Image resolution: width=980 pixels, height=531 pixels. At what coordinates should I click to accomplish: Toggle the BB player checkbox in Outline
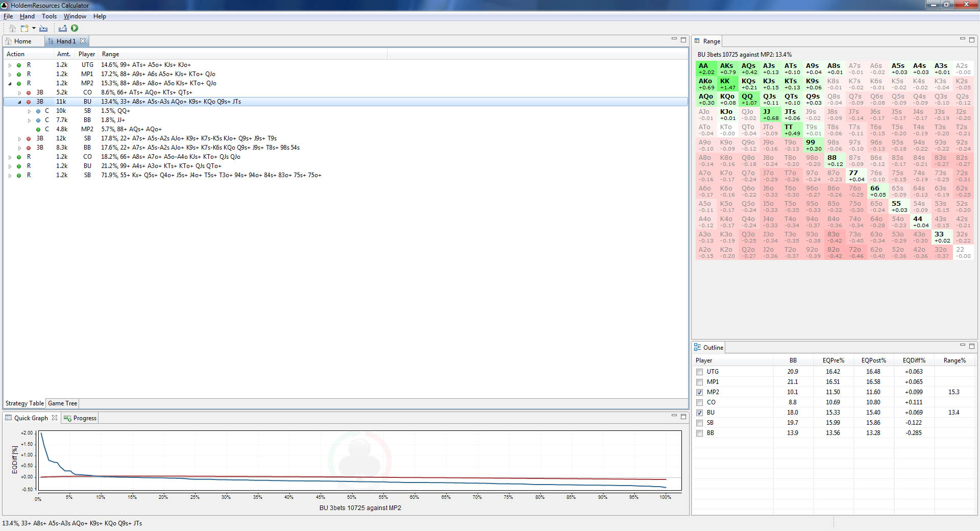[x=699, y=433]
